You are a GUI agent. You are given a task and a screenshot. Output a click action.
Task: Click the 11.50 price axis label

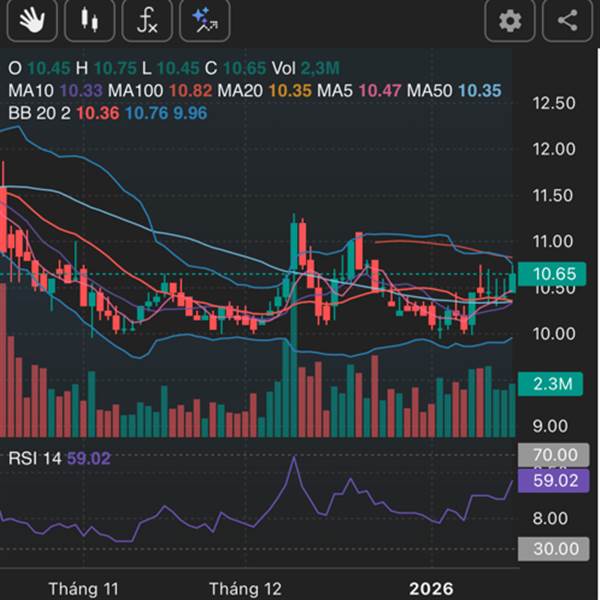click(553, 196)
